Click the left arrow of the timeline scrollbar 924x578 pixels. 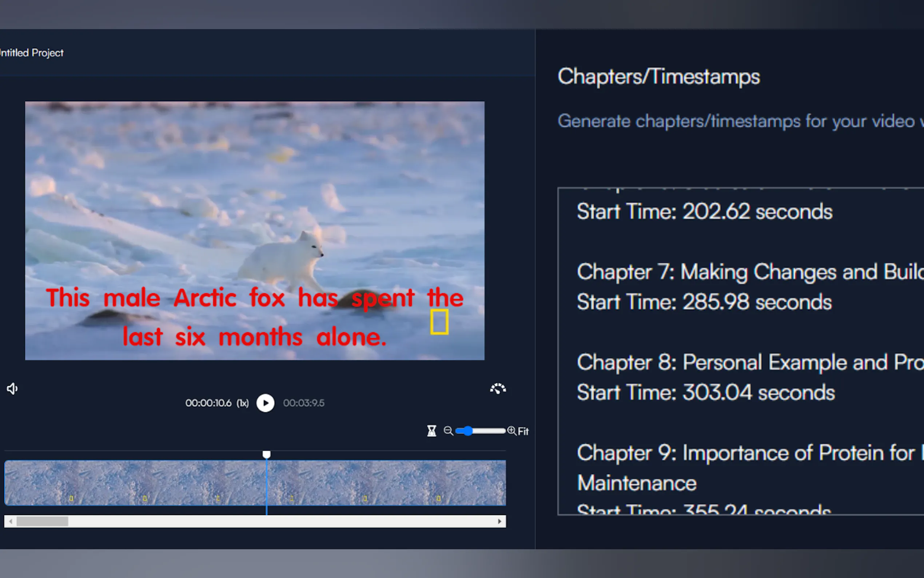(10, 522)
